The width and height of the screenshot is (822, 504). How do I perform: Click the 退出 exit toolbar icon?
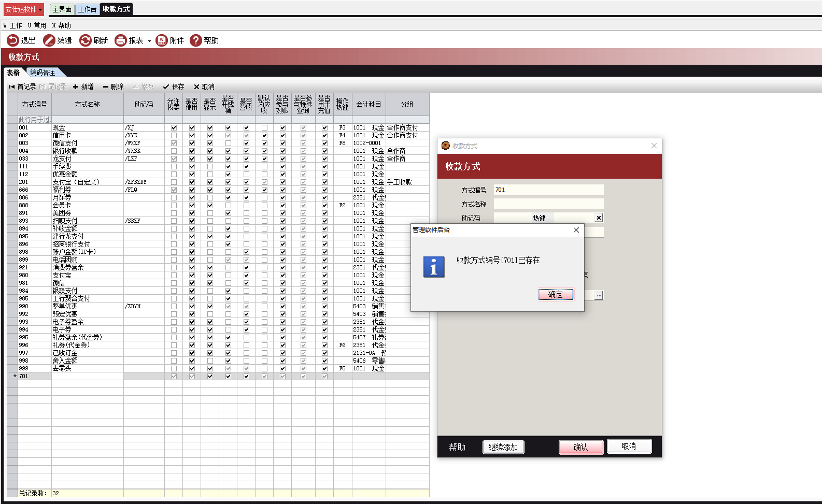[12, 40]
